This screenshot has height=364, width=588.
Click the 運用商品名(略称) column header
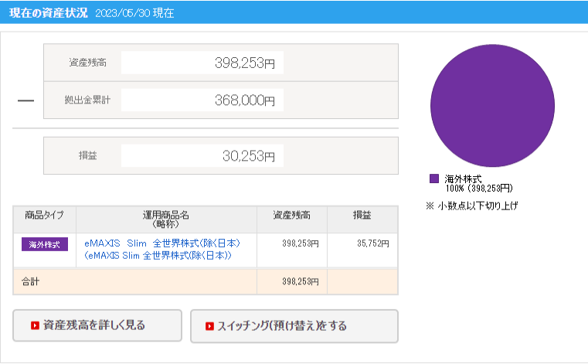166,219
